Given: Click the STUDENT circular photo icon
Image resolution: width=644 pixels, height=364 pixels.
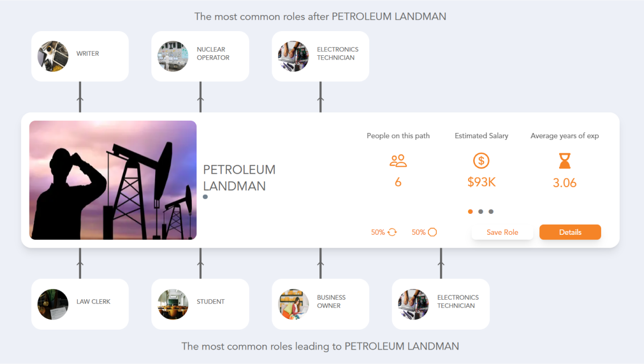Looking at the screenshot, I should [x=173, y=303].
